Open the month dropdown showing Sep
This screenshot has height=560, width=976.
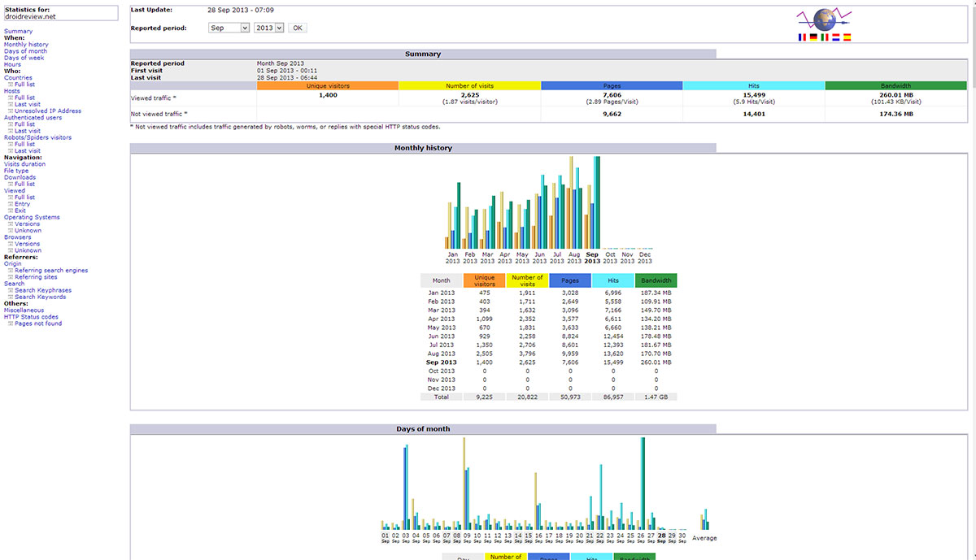[x=229, y=28]
